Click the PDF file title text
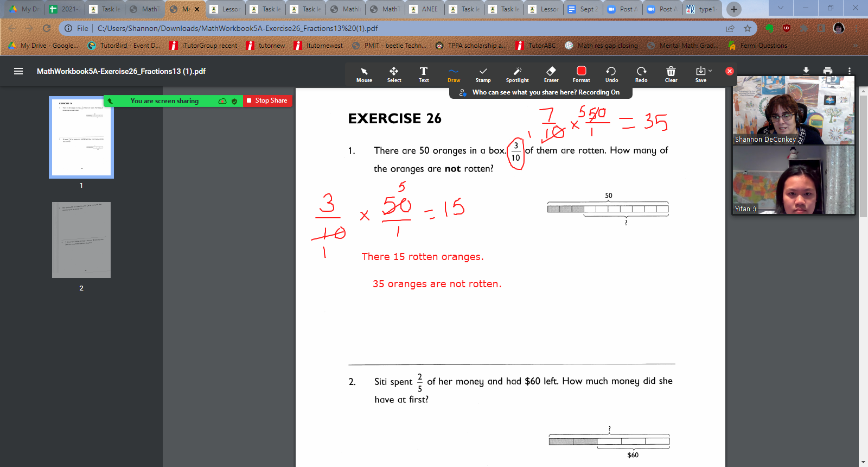The width and height of the screenshot is (868, 467). (x=121, y=71)
